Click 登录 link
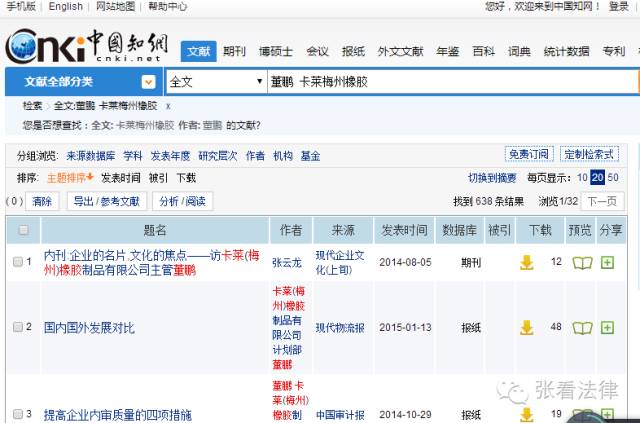 coord(619,7)
